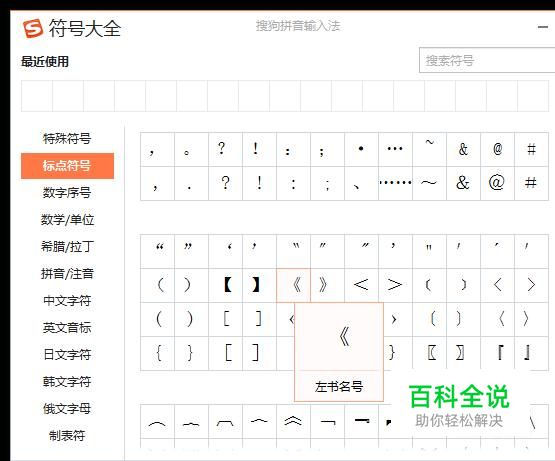This screenshot has height=461, width=555.
Task: Insert the right book title mark 》
Action: [x=327, y=285]
